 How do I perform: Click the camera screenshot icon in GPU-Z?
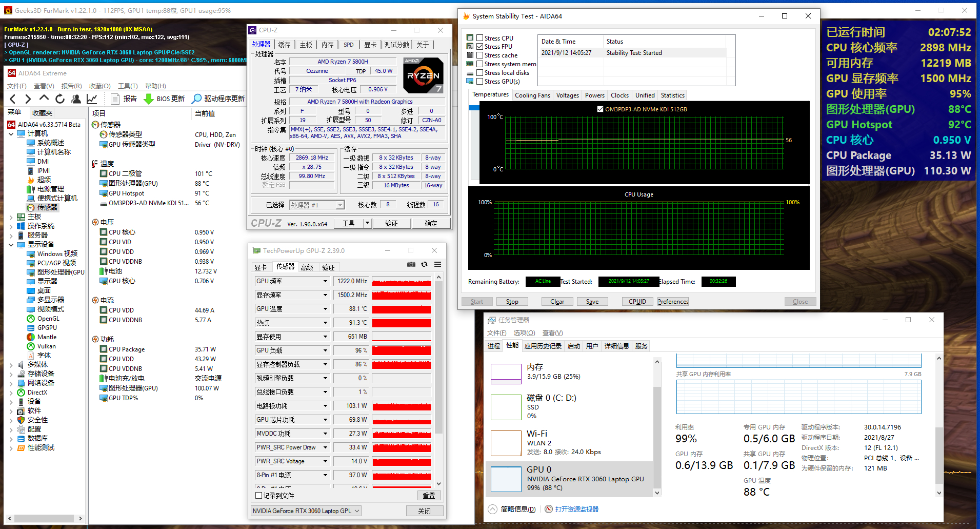tap(411, 264)
